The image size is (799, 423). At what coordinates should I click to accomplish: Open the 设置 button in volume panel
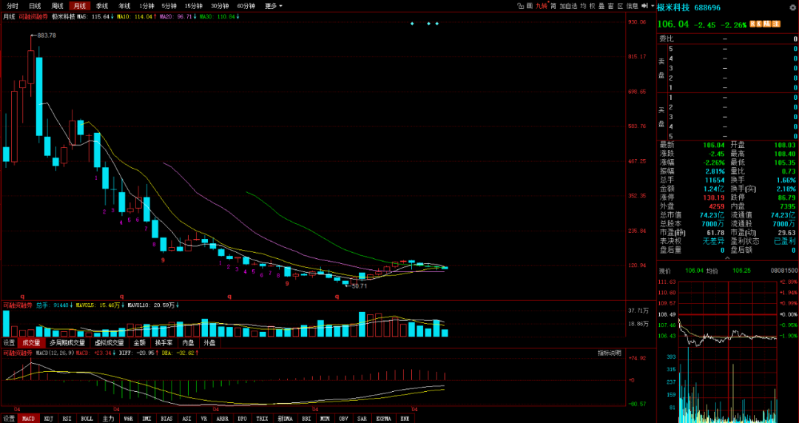click(x=9, y=342)
